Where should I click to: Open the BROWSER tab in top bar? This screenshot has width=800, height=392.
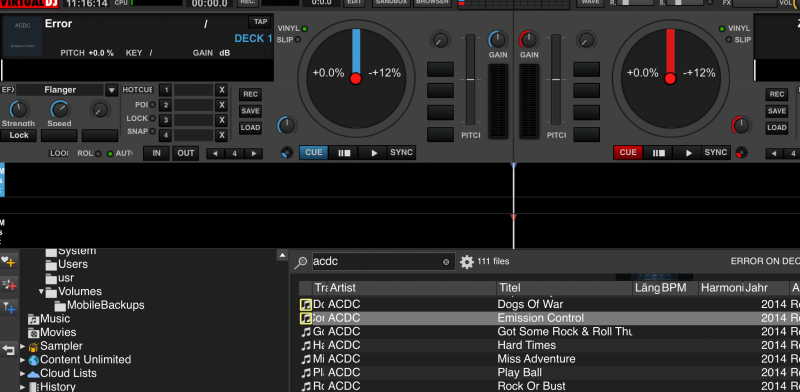[432, 3]
